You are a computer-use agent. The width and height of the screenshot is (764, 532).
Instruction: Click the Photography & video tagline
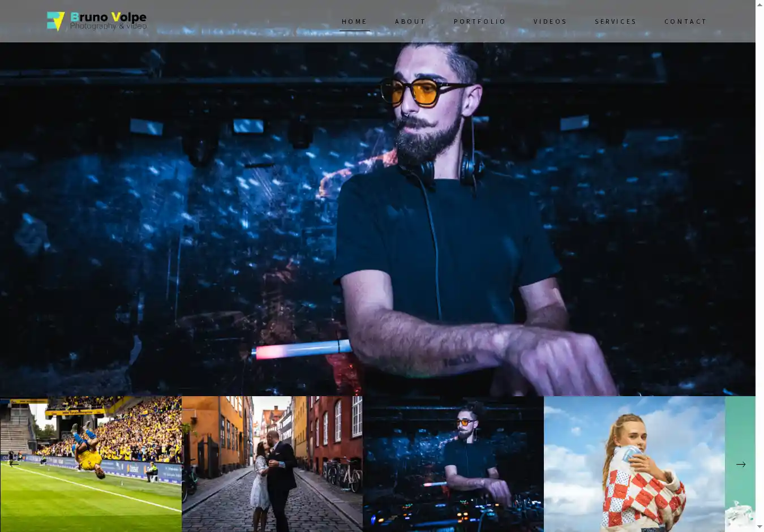(x=108, y=26)
